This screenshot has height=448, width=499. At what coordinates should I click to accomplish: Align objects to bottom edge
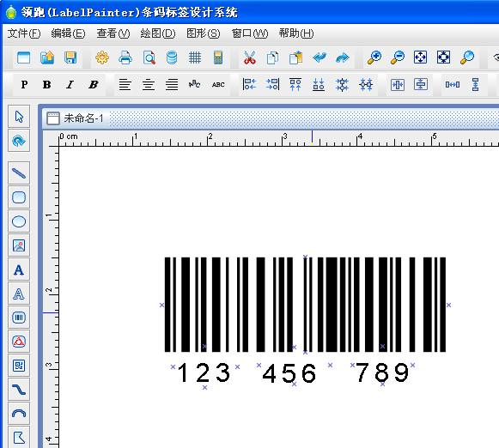click(319, 85)
